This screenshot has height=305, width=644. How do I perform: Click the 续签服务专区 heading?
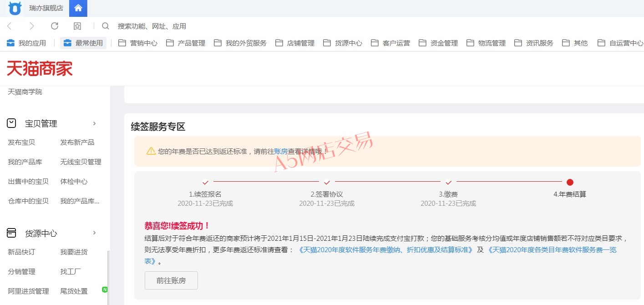point(158,127)
